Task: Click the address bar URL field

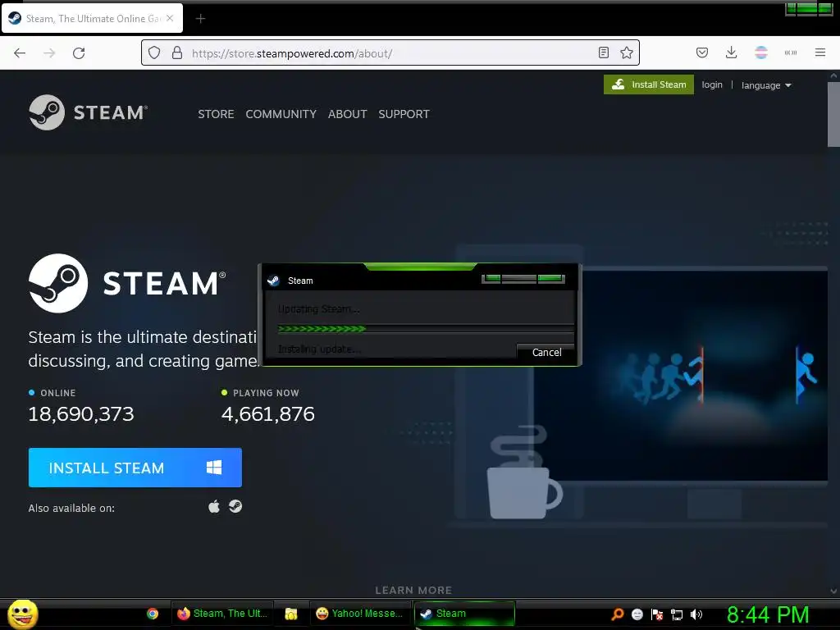Action: click(x=391, y=53)
